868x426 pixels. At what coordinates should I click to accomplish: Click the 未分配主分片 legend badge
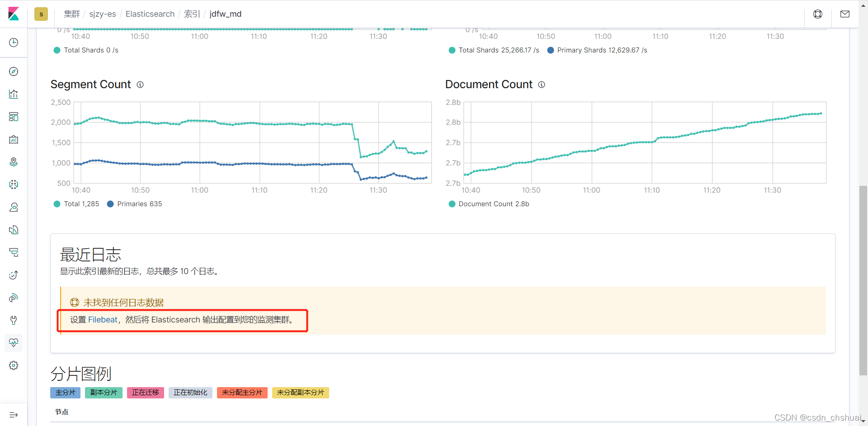[x=242, y=393]
